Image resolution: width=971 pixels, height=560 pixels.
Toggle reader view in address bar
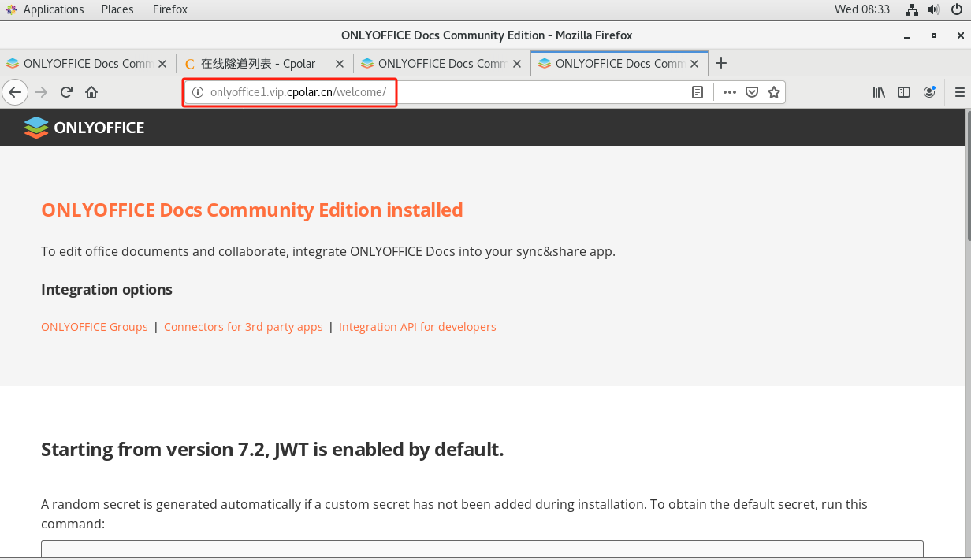coord(698,92)
